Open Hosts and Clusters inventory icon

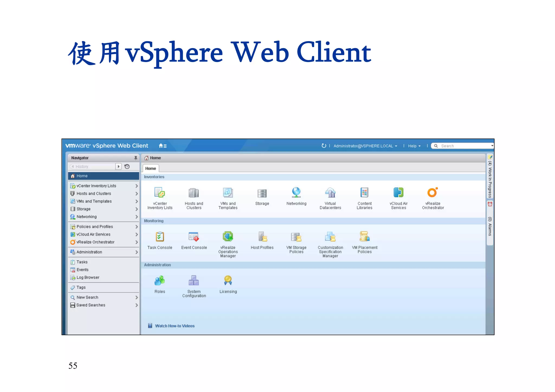pyautogui.click(x=194, y=193)
